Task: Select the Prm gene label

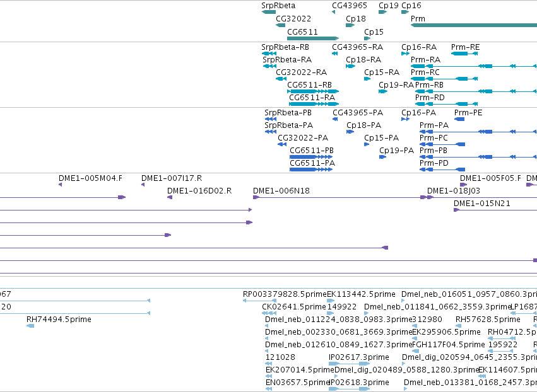Action: click(x=418, y=19)
